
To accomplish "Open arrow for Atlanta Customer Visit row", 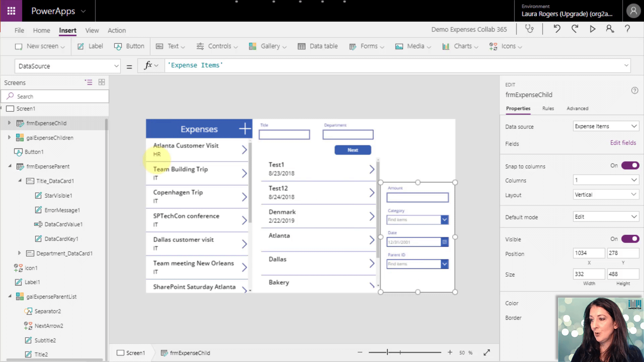I will [x=244, y=150].
